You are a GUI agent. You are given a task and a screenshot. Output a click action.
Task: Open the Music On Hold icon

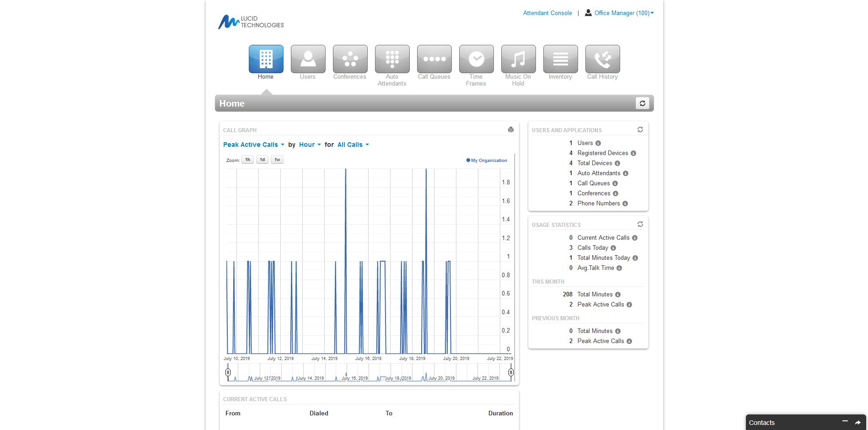tap(518, 59)
